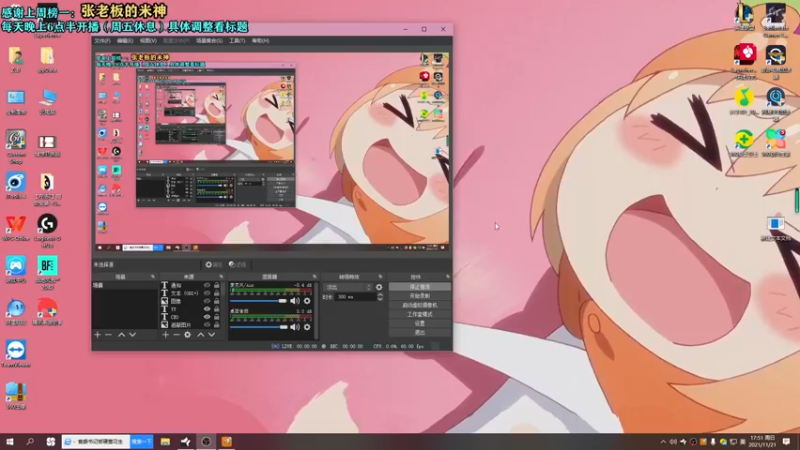Add a new source with plus icon
The height and width of the screenshot is (450, 800).
coord(165,335)
